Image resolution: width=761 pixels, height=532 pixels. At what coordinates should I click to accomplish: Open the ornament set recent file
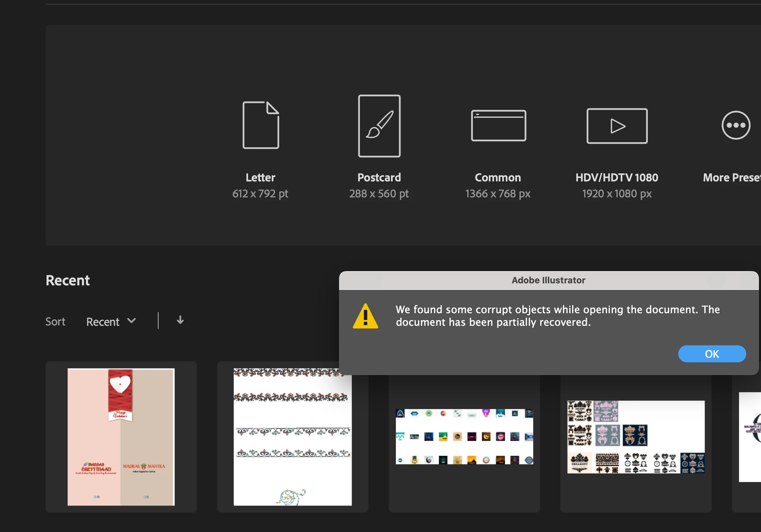click(x=635, y=437)
